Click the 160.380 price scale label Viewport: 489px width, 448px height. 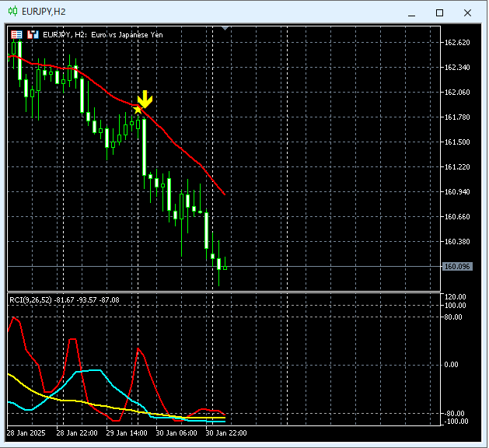[457, 242]
